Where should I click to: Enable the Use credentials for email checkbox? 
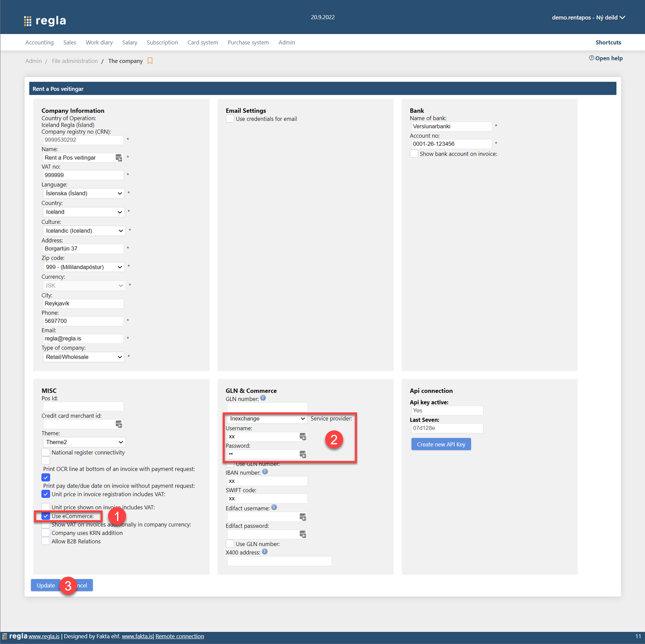coord(230,118)
